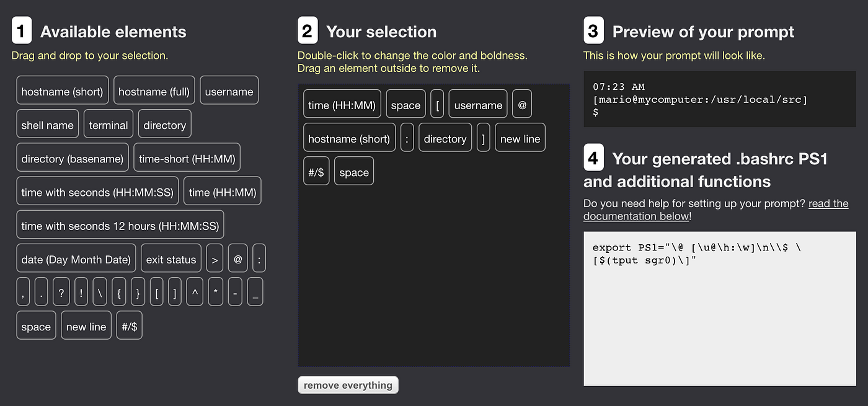The width and height of the screenshot is (868, 406).
Task: Select the "exit status" element
Action: 170,259
